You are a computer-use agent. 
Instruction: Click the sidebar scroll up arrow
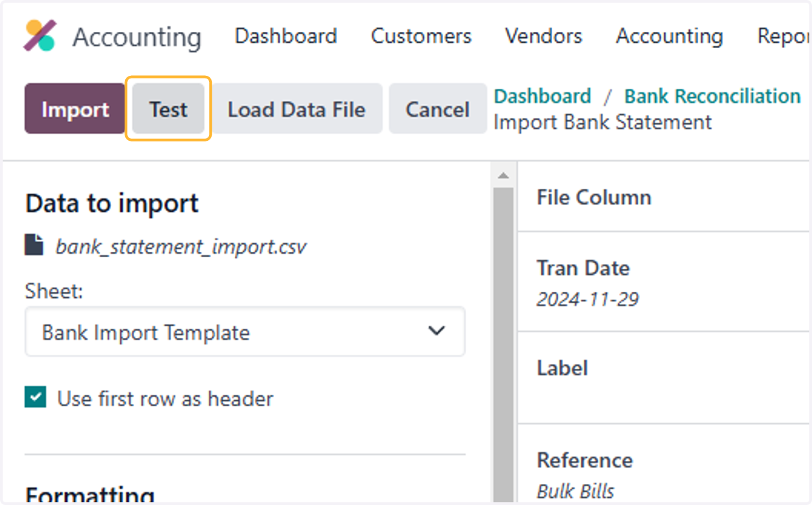point(503,176)
